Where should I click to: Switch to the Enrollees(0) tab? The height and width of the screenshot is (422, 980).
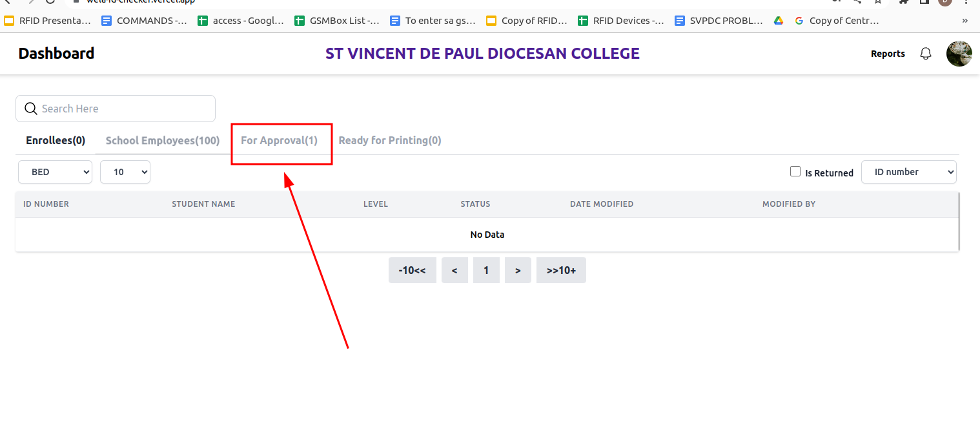[56, 140]
